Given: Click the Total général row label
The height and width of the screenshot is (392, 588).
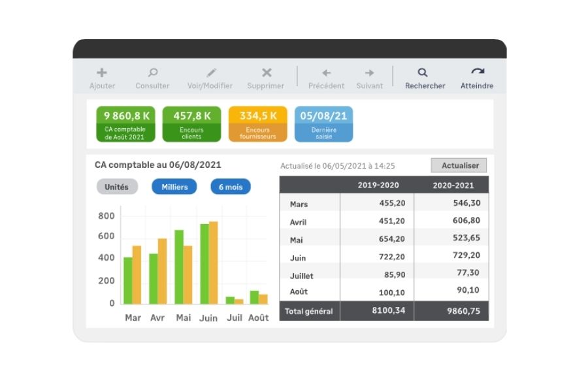Looking at the screenshot, I should pyautogui.click(x=309, y=312).
